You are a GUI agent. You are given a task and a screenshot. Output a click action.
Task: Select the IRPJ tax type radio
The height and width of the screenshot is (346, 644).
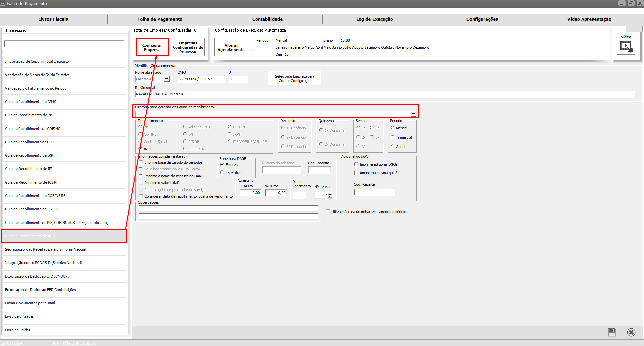coord(140,149)
